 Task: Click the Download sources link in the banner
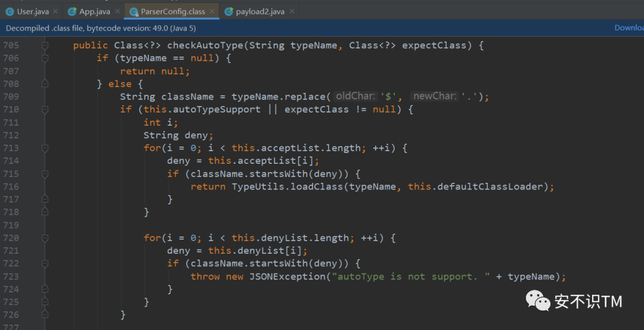click(628, 28)
